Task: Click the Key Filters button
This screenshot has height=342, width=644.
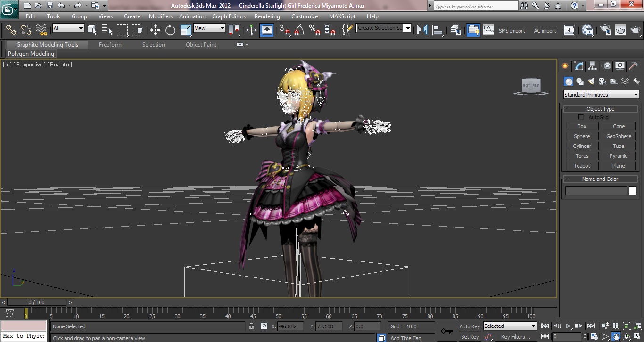Action: pyautogui.click(x=515, y=337)
